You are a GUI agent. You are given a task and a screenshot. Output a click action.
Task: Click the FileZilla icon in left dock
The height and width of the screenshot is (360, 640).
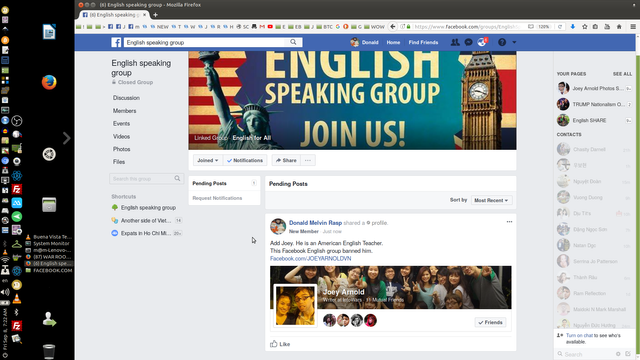coord(17,189)
